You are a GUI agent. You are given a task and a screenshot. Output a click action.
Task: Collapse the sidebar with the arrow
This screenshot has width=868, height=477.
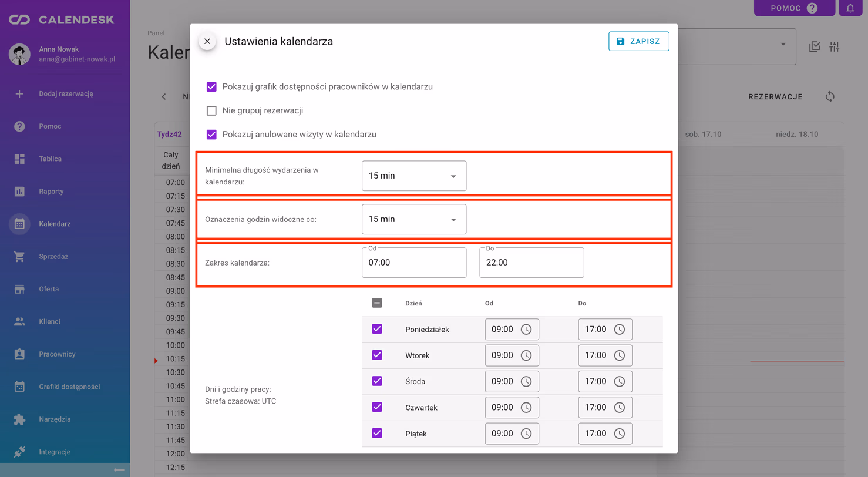pos(119,470)
